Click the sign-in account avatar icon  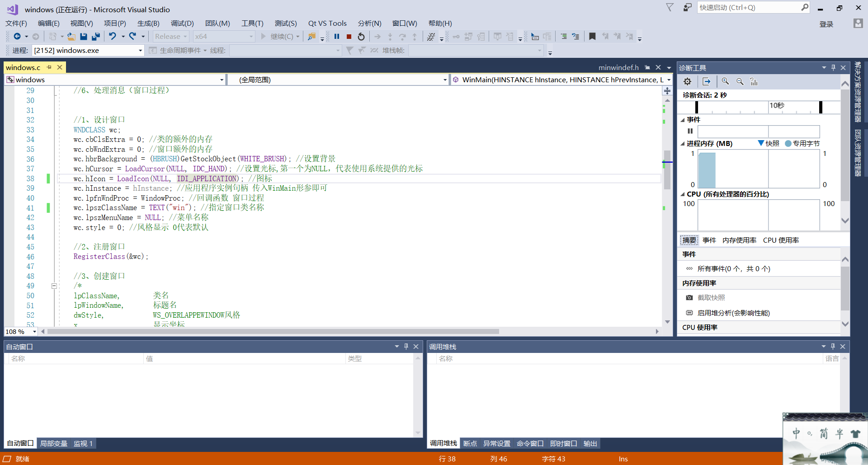click(x=858, y=23)
